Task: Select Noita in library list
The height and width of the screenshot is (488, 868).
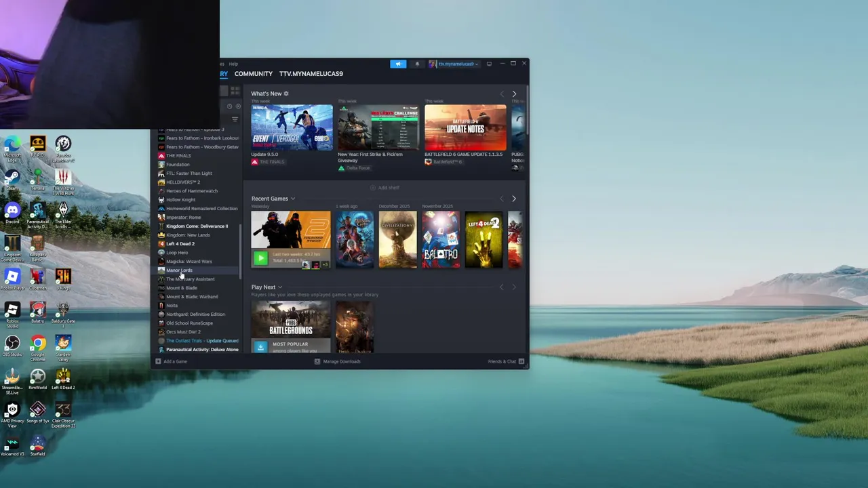Action: tap(199, 306)
